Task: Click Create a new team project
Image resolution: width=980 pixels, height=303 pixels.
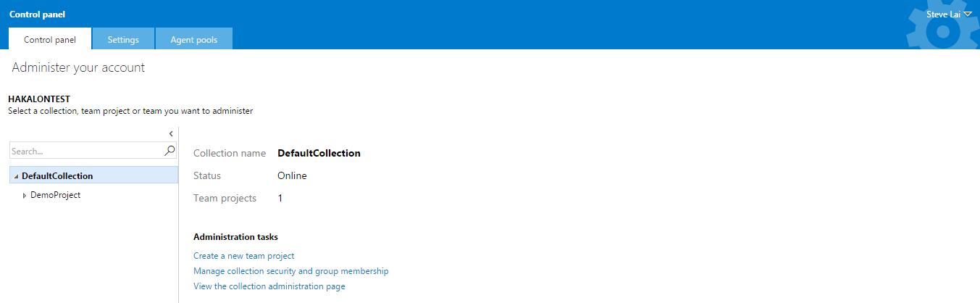Action: pos(243,256)
